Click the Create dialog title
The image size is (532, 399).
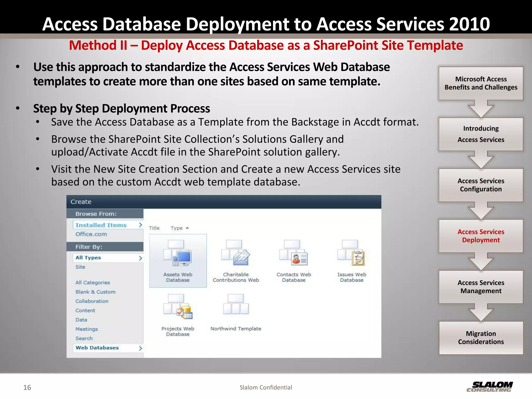coord(81,202)
